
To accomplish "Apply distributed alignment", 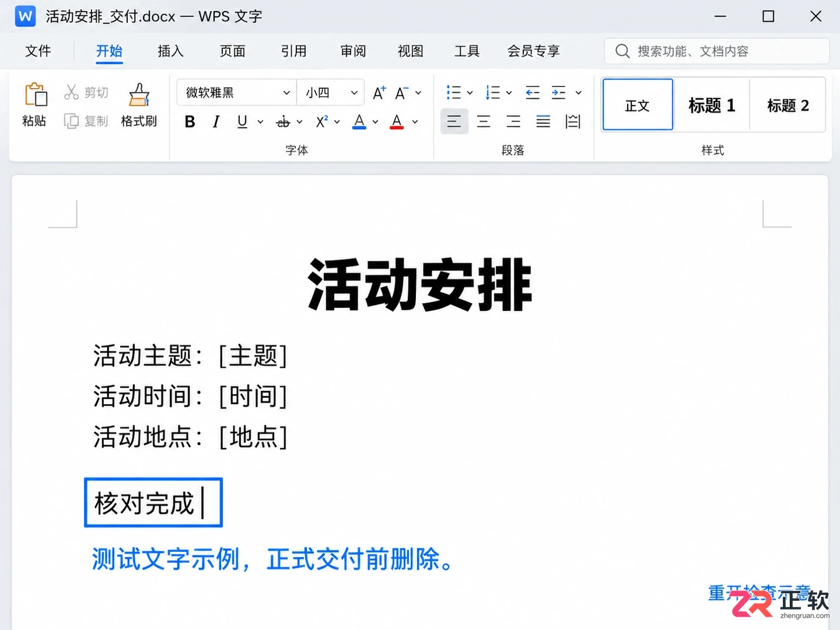I will (x=573, y=121).
